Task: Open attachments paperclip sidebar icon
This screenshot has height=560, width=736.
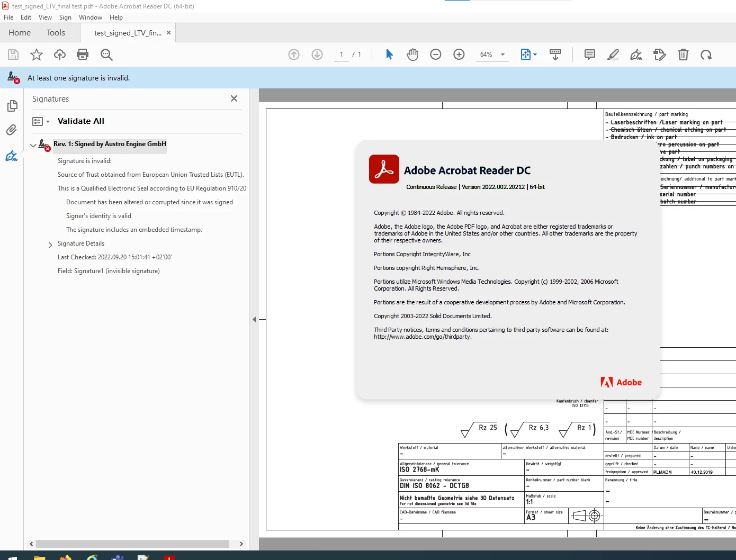Action: (x=12, y=130)
